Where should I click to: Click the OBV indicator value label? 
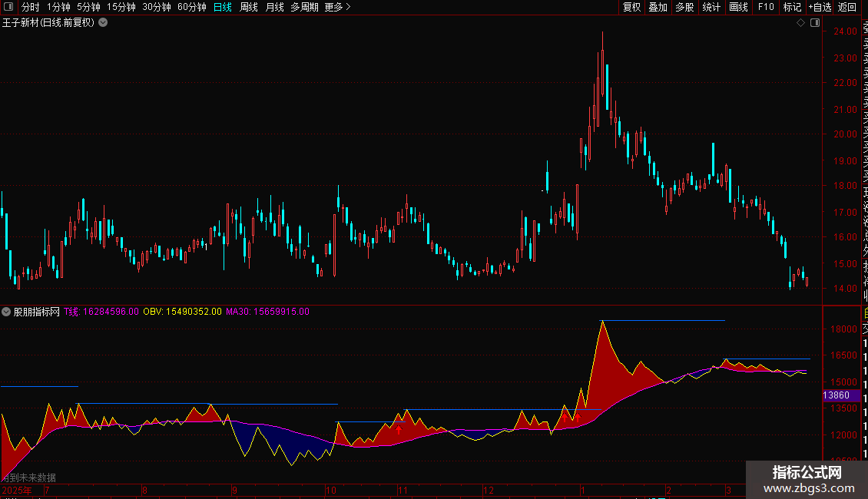pyautogui.click(x=182, y=312)
